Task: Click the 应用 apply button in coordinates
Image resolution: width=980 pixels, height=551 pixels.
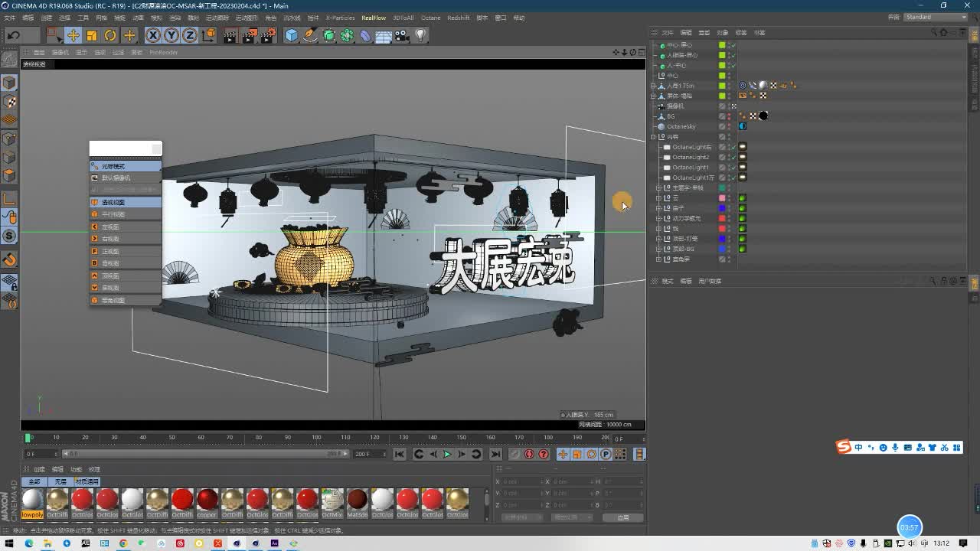Action: (622, 517)
